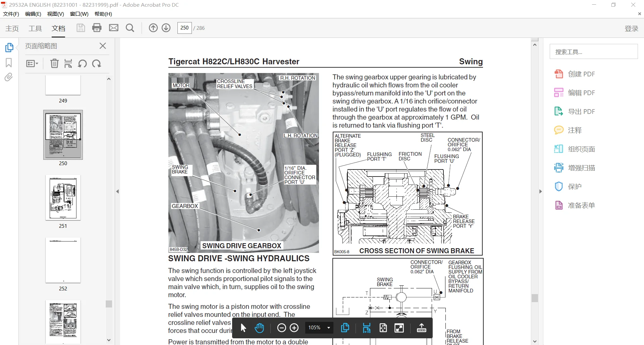
Task: Click the floating toolbar dock icon
Action: [421, 328]
